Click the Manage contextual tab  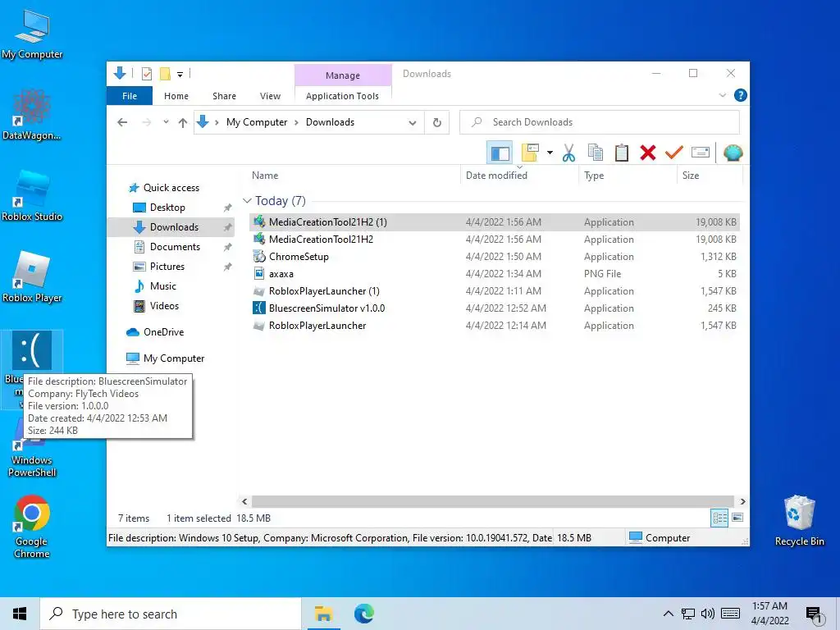pos(343,75)
